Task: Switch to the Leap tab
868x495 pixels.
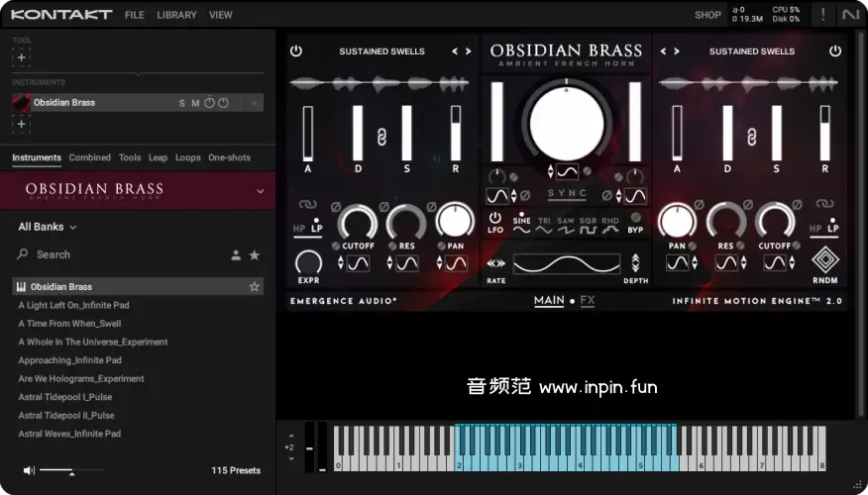Action: (x=158, y=157)
